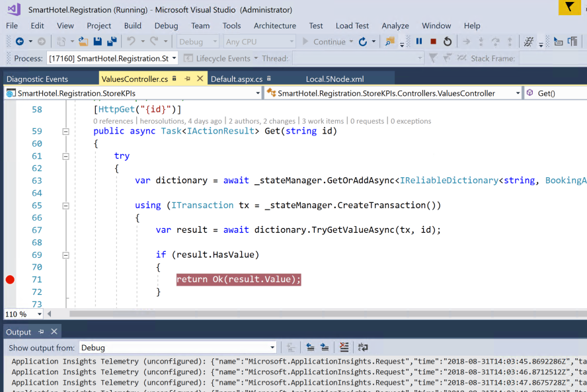Click the Show Next Statement arrow icon
This screenshot has height=392, width=587.
point(466,42)
